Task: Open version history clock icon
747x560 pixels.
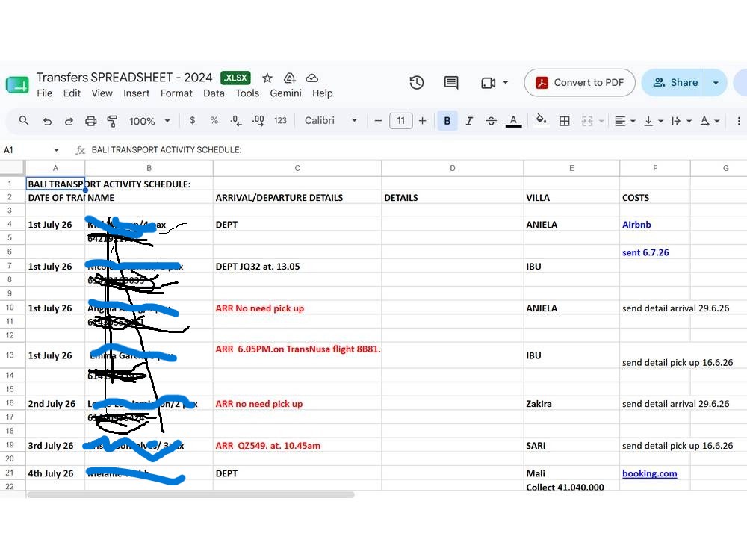Action: click(x=417, y=83)
